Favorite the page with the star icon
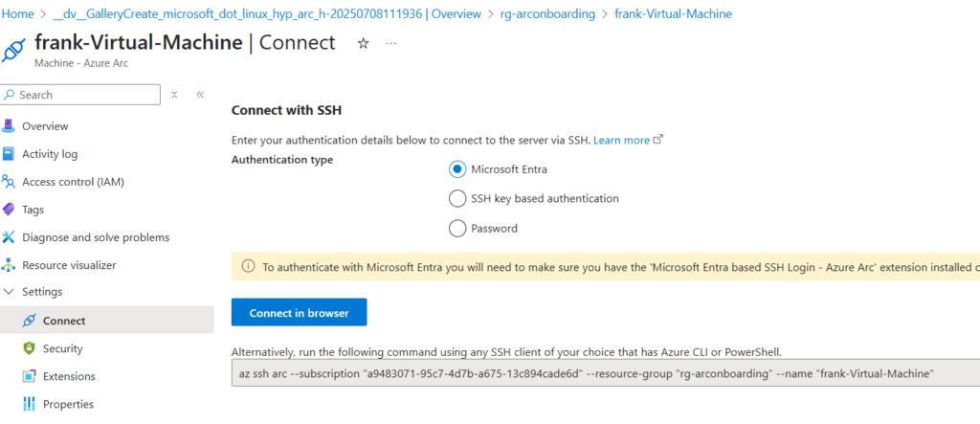This screenshot has width=980, height=424. click(363, 44)
